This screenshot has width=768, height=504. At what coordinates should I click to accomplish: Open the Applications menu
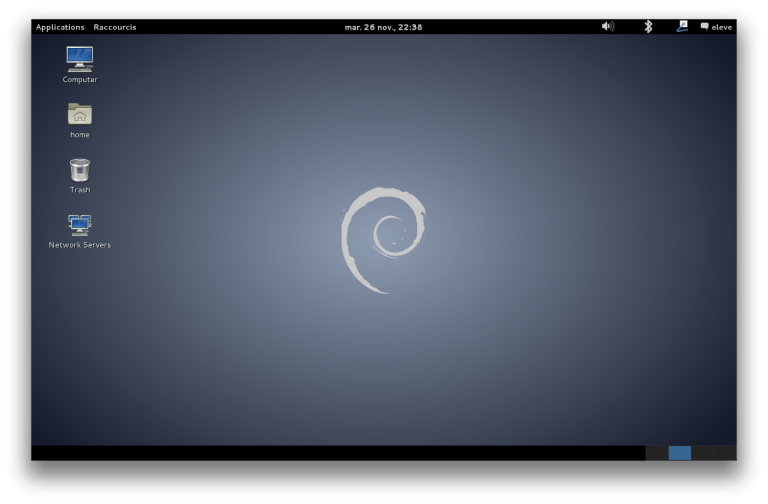pos(60,27)
